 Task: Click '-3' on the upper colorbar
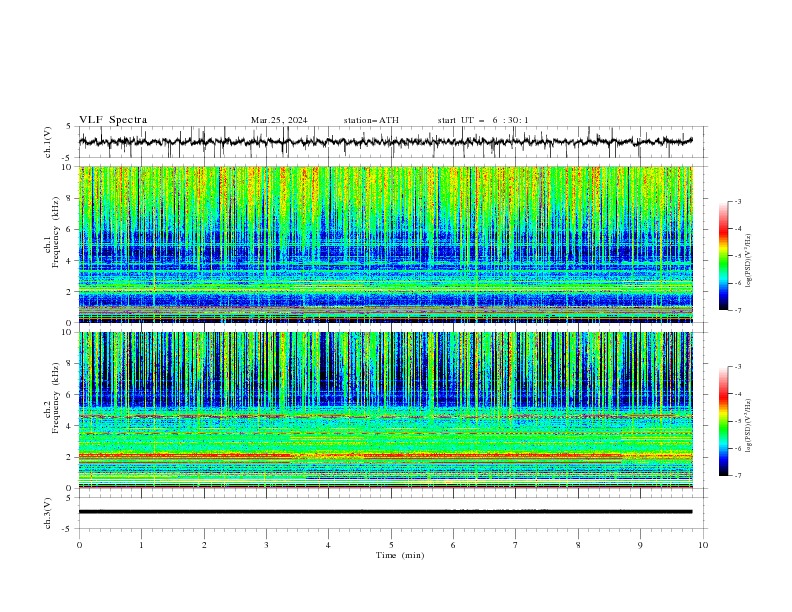coord(737,201)
